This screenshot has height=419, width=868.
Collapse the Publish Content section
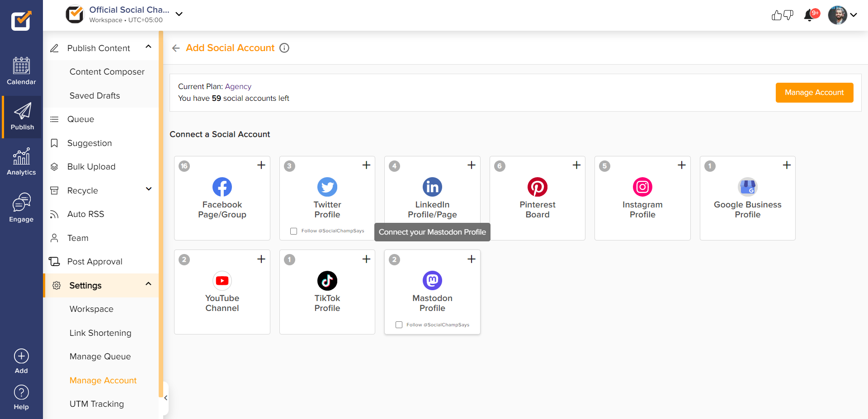[148, 47]
